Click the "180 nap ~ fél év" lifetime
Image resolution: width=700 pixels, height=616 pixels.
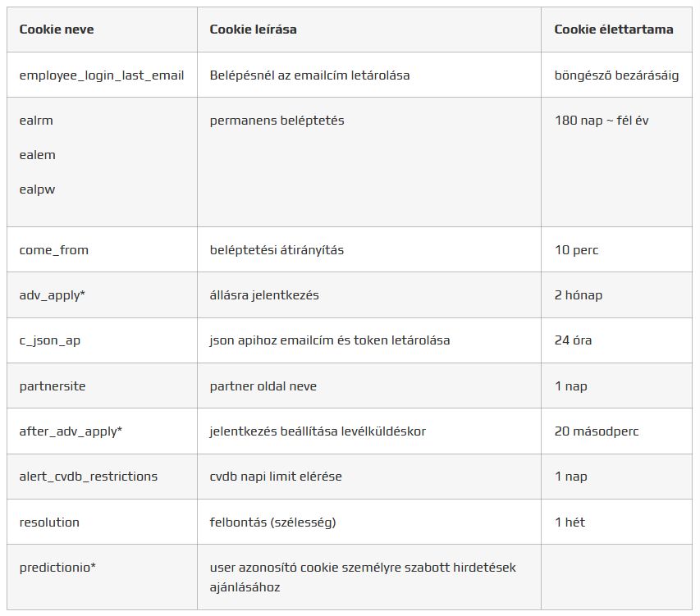click(x=602, y=121)
